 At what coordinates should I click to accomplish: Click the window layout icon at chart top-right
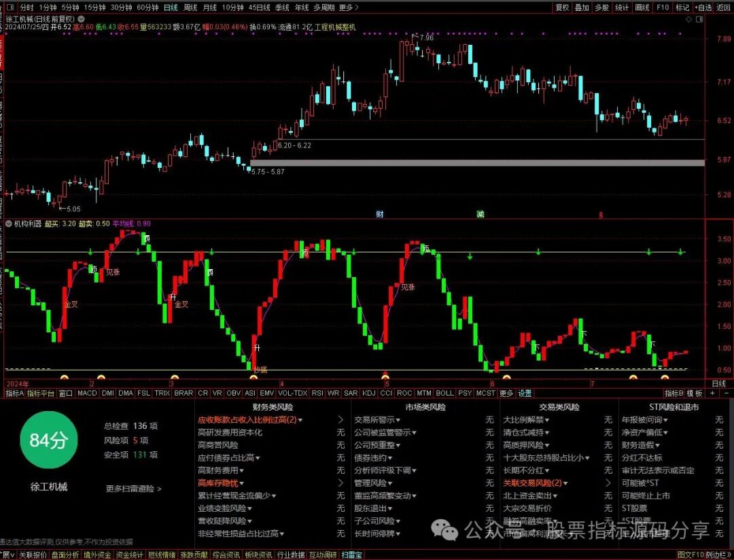point(699,19)
